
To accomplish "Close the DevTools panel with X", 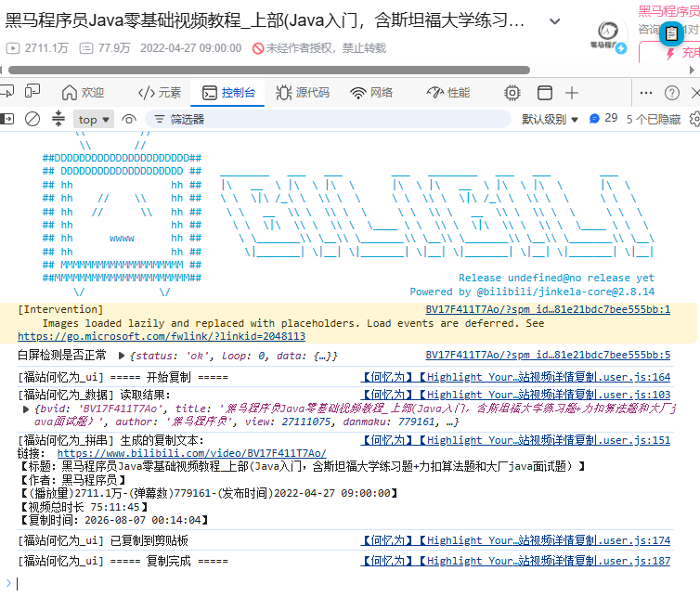I will pos(695,93).
